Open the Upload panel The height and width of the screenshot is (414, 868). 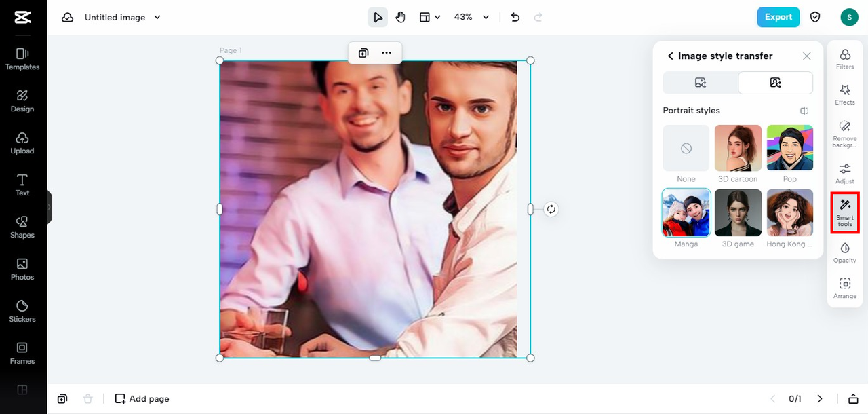click(x=22, y=143)
